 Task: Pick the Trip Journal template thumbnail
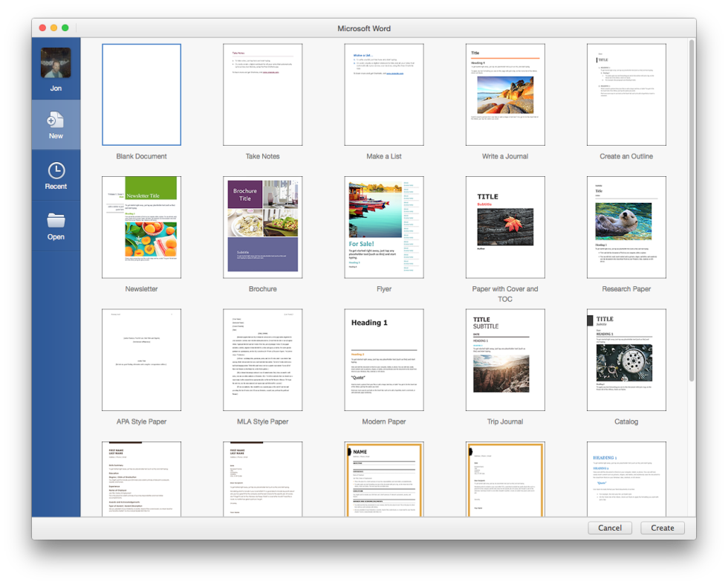pos(505,360)
